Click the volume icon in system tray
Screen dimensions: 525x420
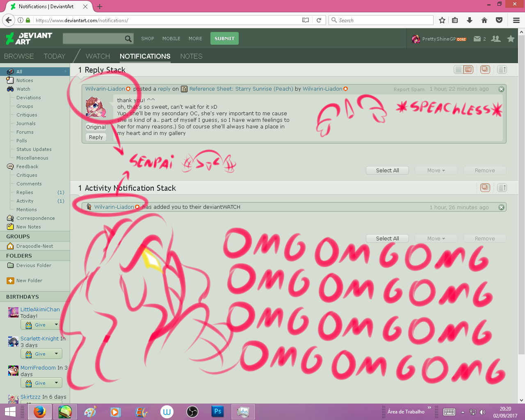click(x=482, y=412)
